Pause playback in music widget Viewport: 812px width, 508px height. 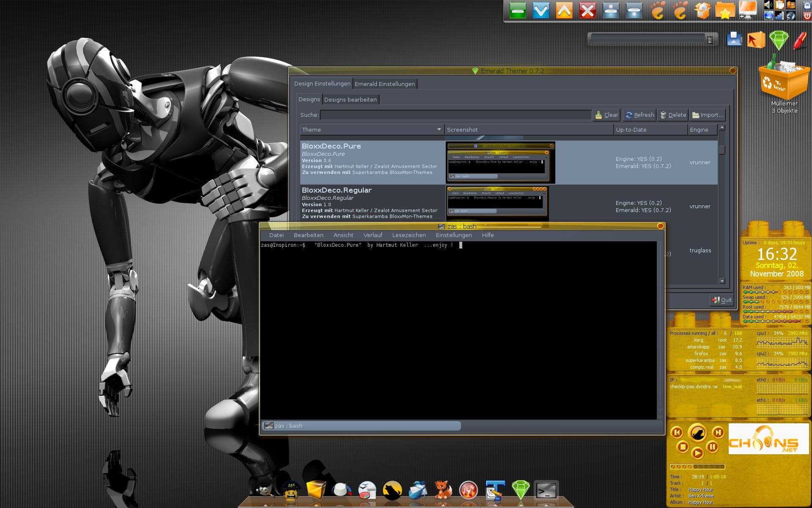tap(713, 447)
